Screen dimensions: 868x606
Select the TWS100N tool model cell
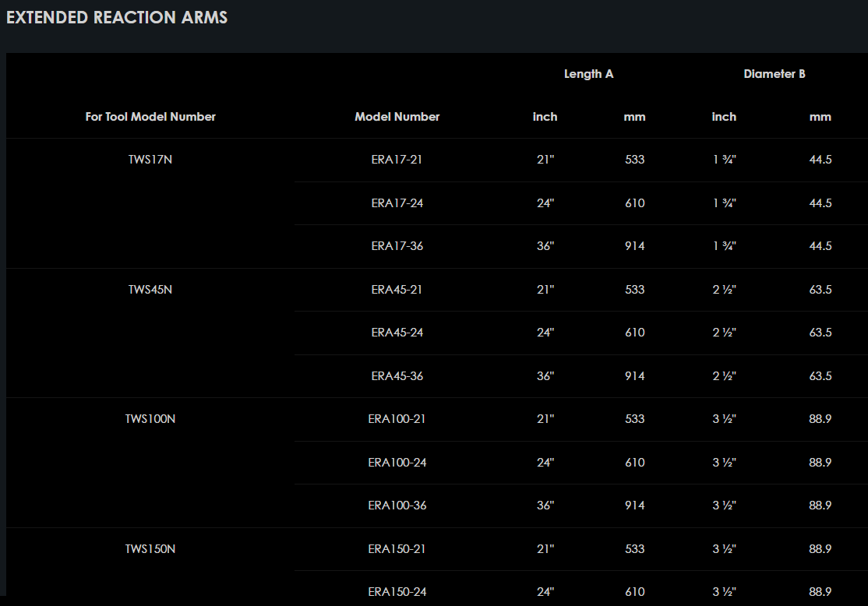click(x=150, y=419)
